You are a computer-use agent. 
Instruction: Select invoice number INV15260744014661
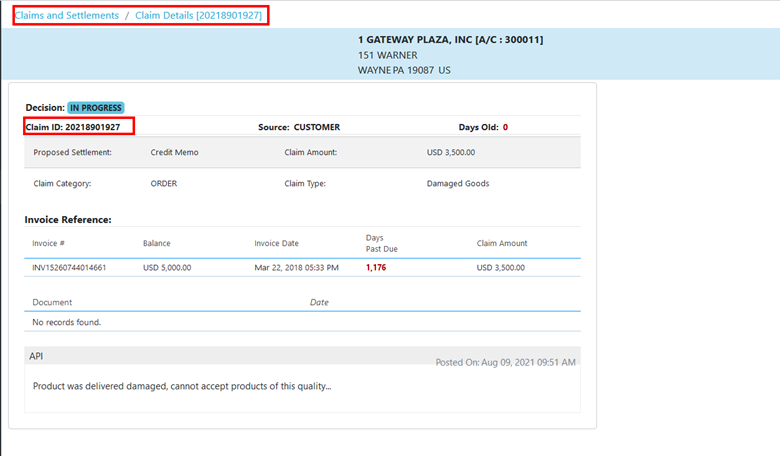click(x=69, y=268)
